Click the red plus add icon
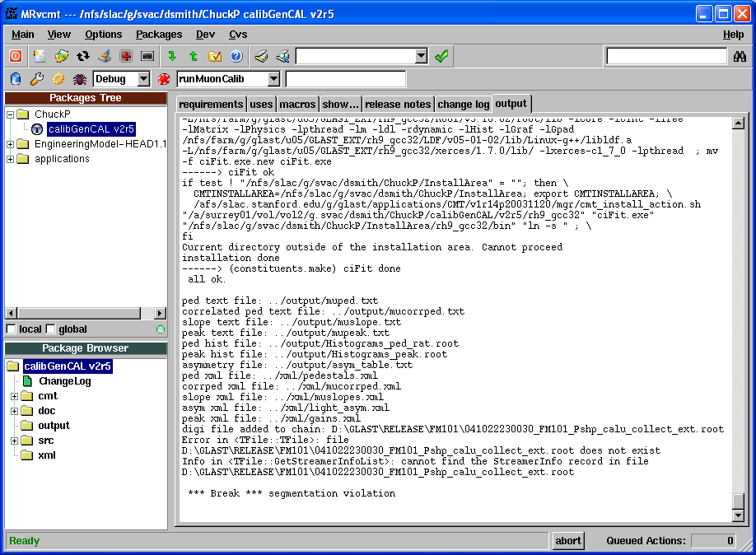 coord(126,57)
